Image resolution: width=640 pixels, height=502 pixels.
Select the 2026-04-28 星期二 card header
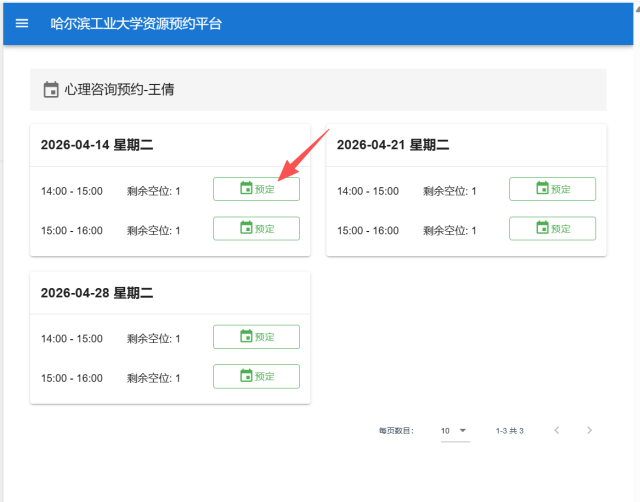click(x=97, y=293)
